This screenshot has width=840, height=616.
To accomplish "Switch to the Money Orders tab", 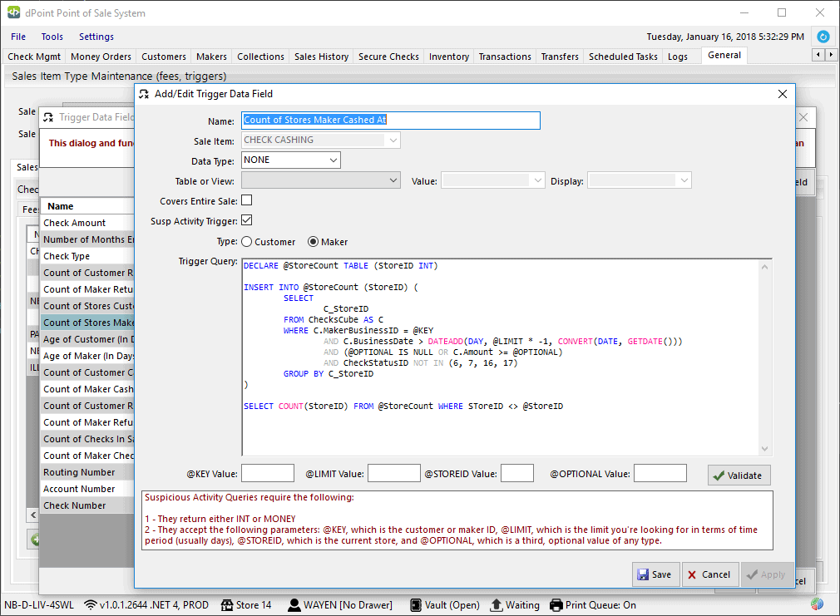I will pos(101,57).
